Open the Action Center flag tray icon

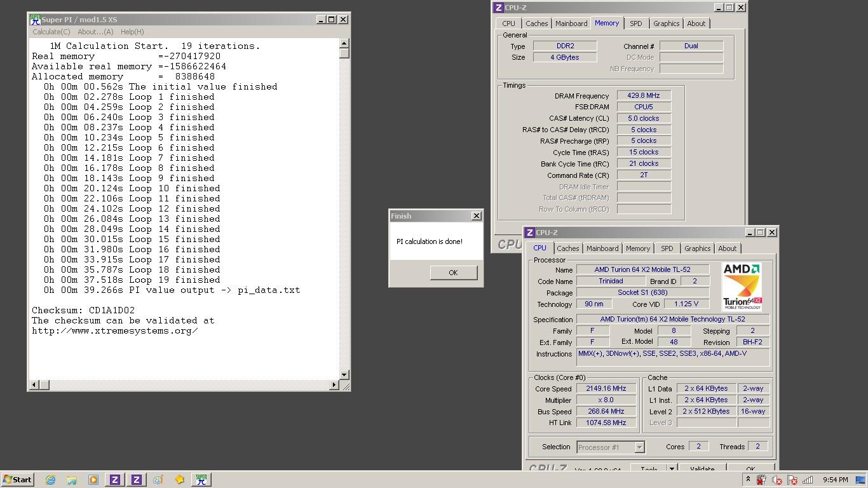coord(792,480)
